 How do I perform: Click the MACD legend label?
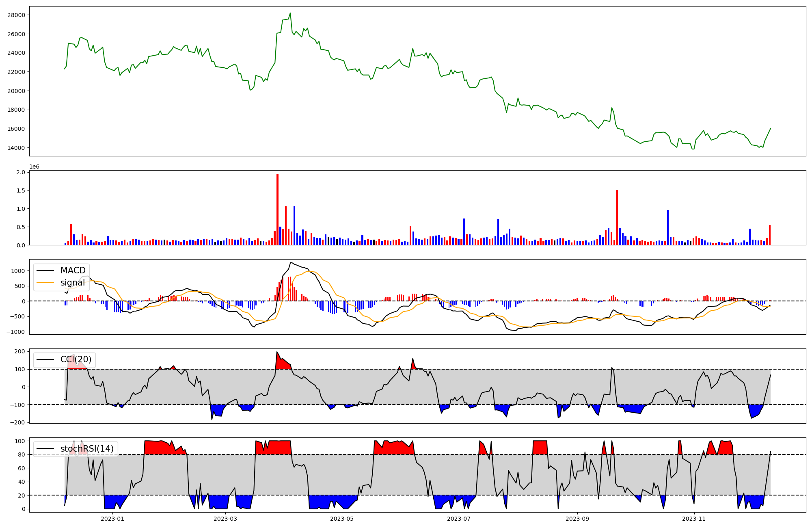click(73, 270)
